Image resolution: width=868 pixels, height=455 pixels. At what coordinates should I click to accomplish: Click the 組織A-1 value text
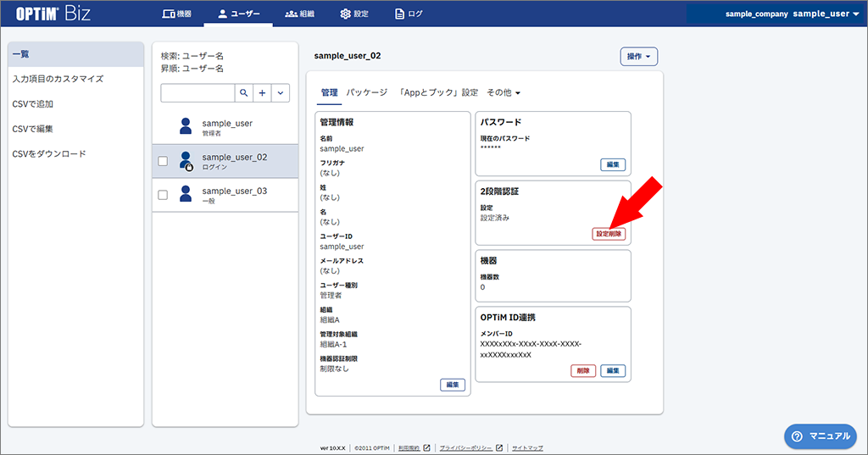click(333, 344)
